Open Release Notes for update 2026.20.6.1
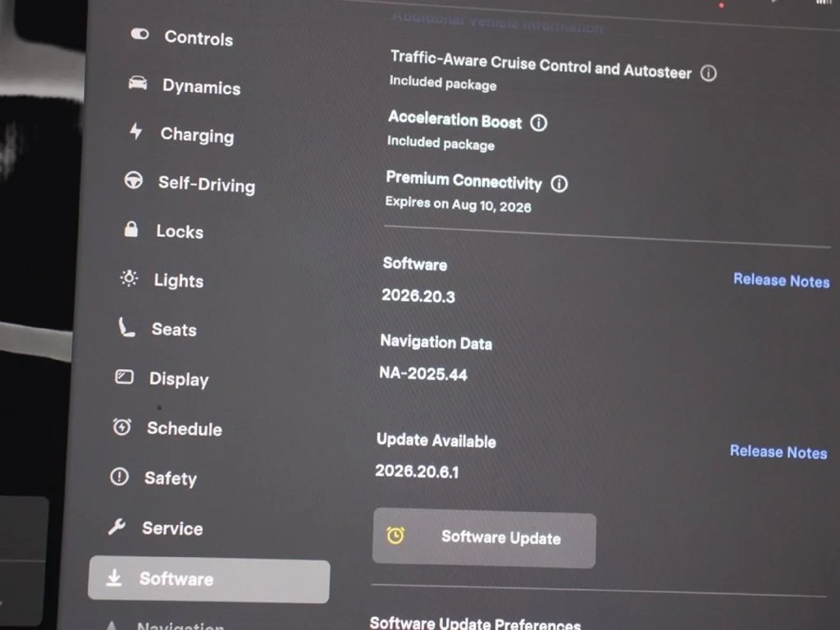840x630 pixels. click(778, 452)
